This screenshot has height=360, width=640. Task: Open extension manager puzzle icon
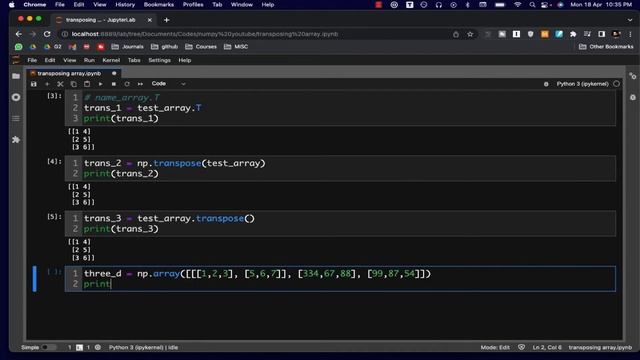point(16,140)
